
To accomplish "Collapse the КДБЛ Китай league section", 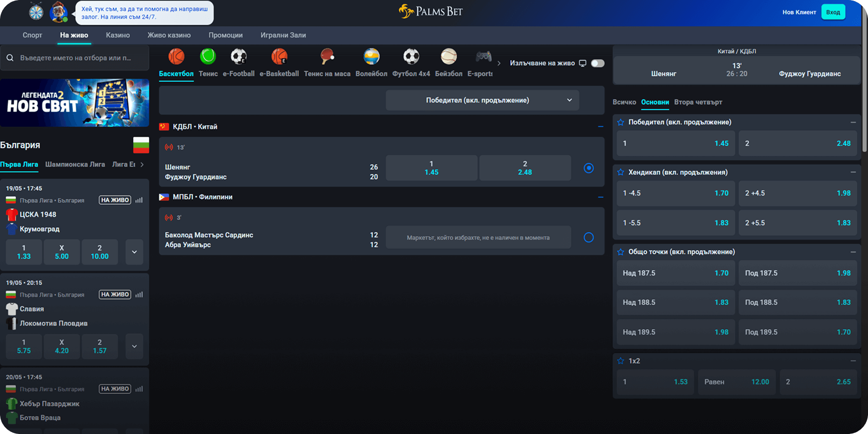I will pyautogui.click(x=601, y=127).
